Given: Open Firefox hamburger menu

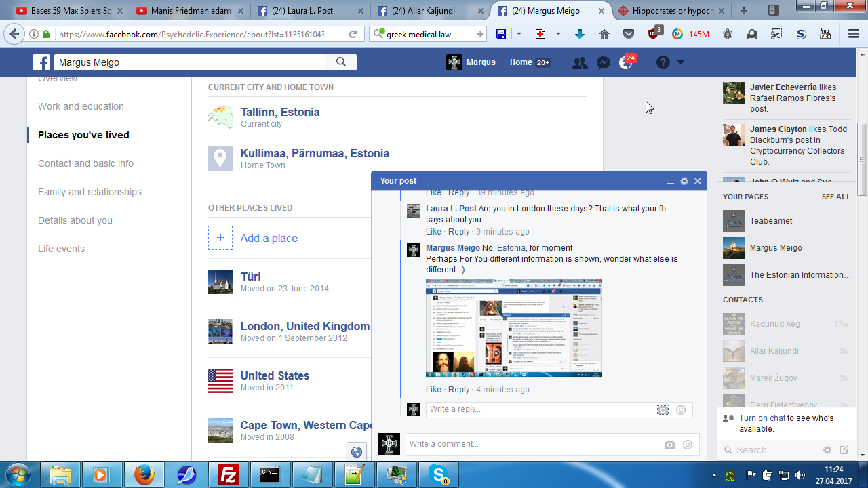Looking at the screenshot, I should coord(854,34).
